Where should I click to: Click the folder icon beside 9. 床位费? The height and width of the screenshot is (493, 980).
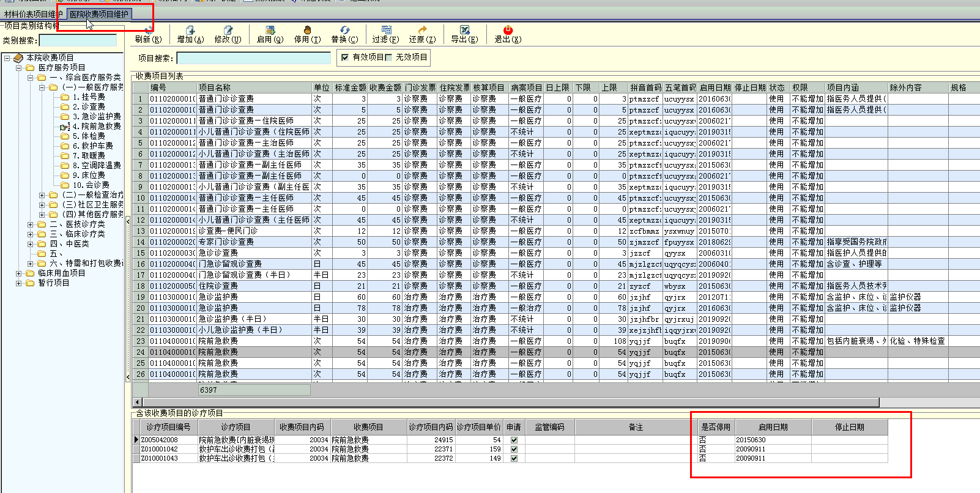click(x=65, y=176)
